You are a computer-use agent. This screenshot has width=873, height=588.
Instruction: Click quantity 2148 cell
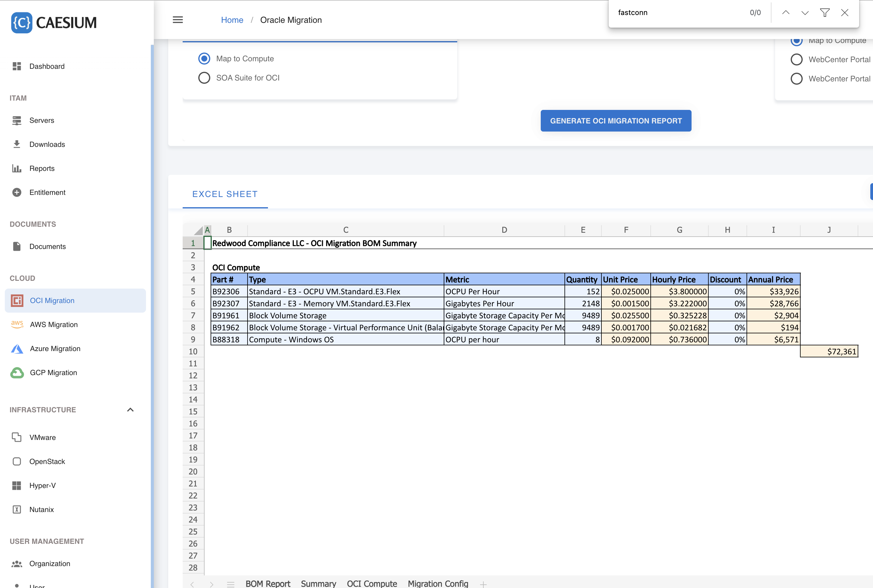coord(583,303)
